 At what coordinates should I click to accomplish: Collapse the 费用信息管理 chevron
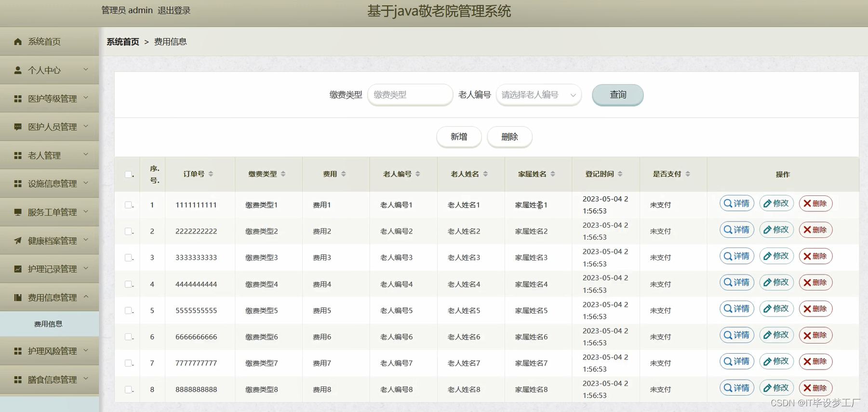click(86, 297)
